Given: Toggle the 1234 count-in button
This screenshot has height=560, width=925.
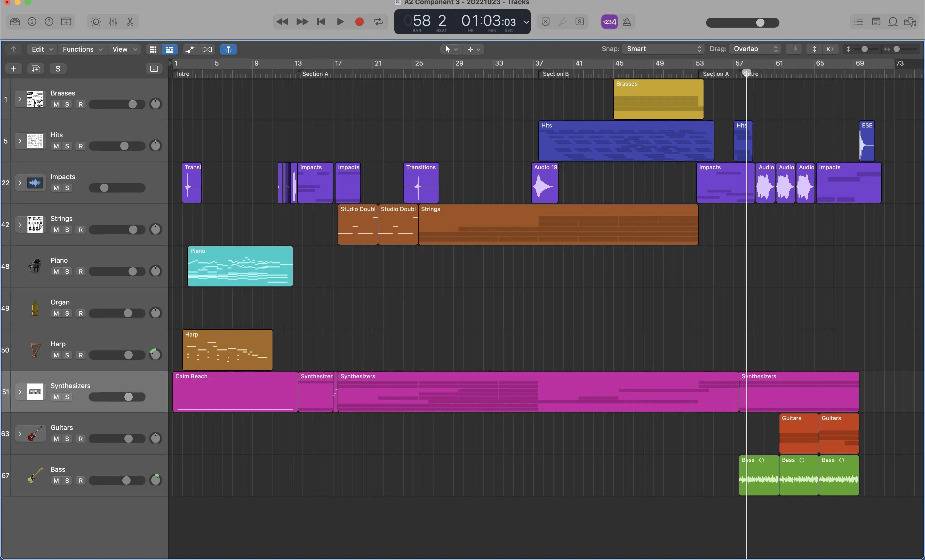Looking at the screenshot, I should click(x=609, y=22).
